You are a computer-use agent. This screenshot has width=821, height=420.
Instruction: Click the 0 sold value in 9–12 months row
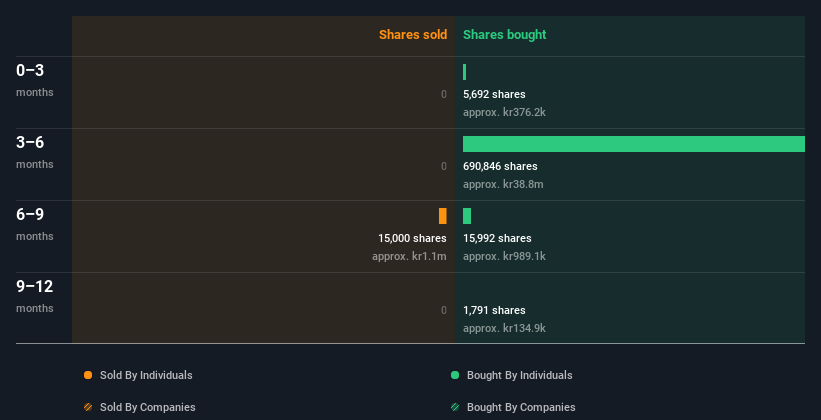pos(444,311)
